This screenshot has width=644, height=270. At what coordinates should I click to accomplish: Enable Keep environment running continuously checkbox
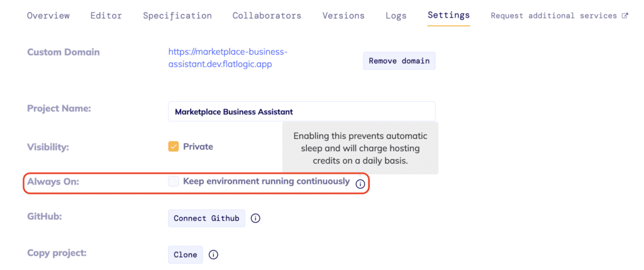(x=174, y=181)
